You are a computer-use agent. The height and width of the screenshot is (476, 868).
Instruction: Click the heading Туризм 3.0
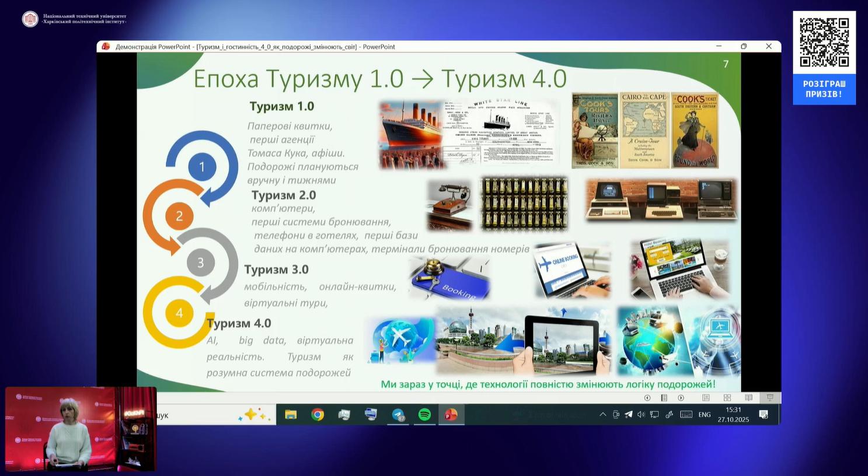[x=276, y=269]
